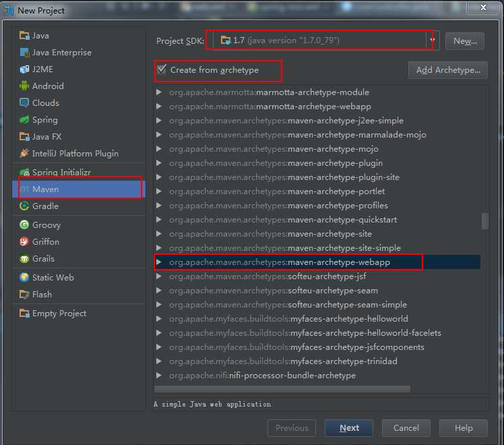The height and width of the screenshot is (445, 504).
Task: Expand nifi-processor-bundle-archetype node
Action: tap(159, 376)
